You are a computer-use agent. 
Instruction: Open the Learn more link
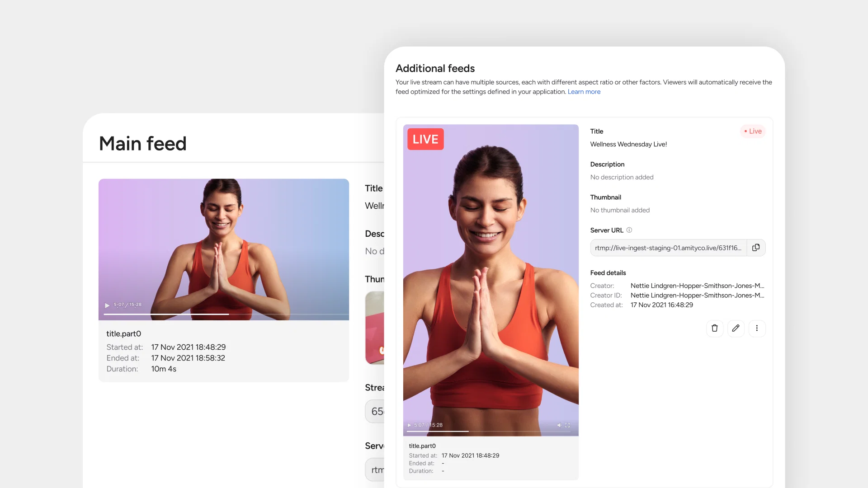pyautogui.click(x=584, y=92)
